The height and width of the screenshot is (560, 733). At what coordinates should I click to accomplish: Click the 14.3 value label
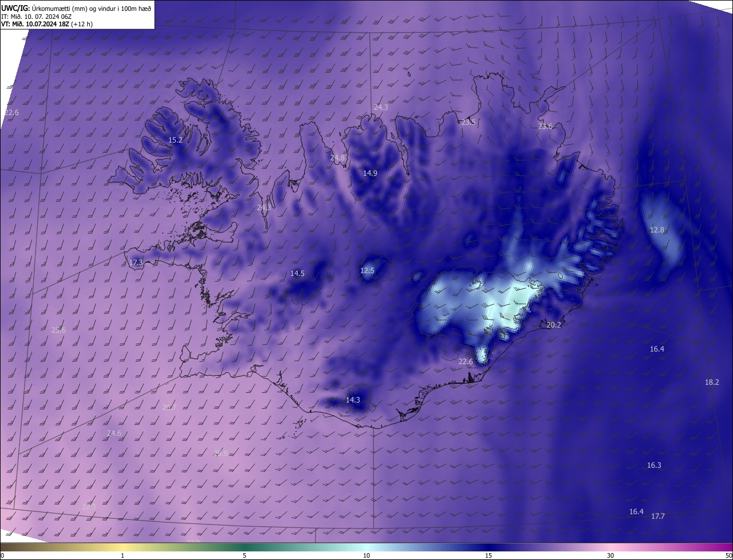pyautogui.click(x=353, y=400)
